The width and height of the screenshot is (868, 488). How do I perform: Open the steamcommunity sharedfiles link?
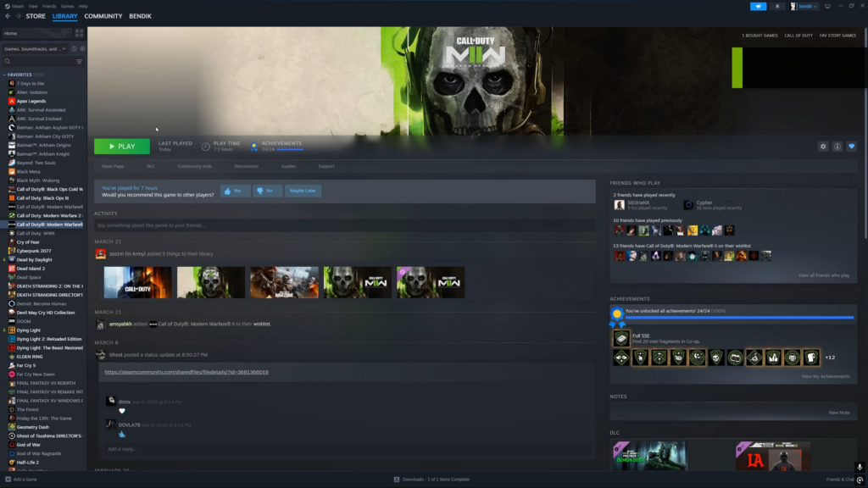[x=186, y=373]
